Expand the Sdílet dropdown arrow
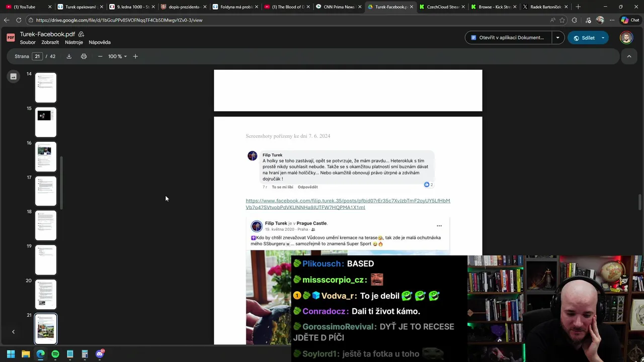The height and width of the screenshot is (362, 644). pyautogui.click(x=603, y=38)
